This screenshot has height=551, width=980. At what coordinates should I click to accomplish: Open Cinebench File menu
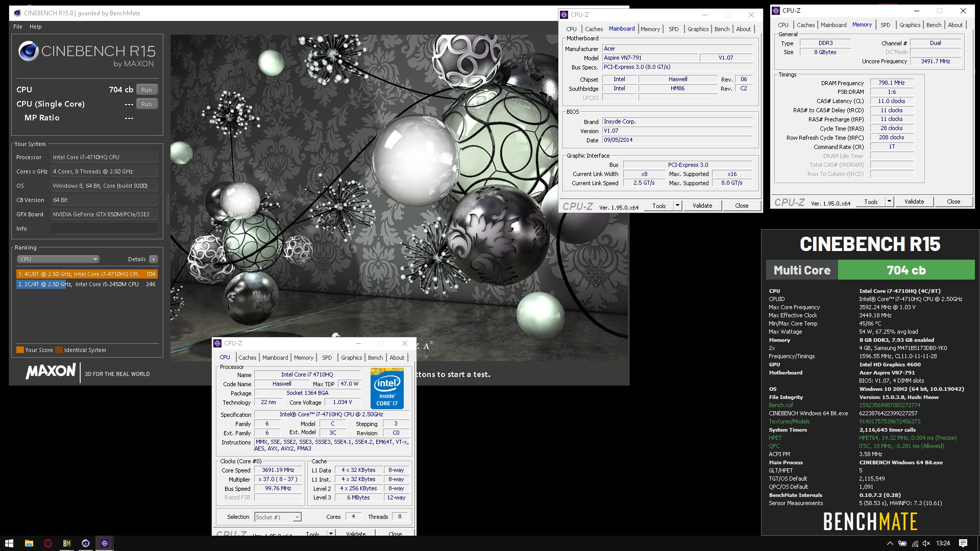click(x=18, y=27)
